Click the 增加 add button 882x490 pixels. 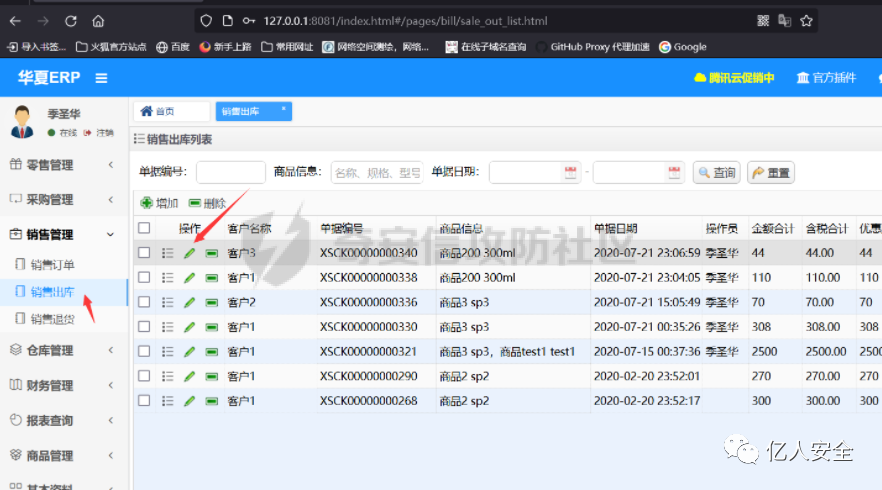(159, 203)
